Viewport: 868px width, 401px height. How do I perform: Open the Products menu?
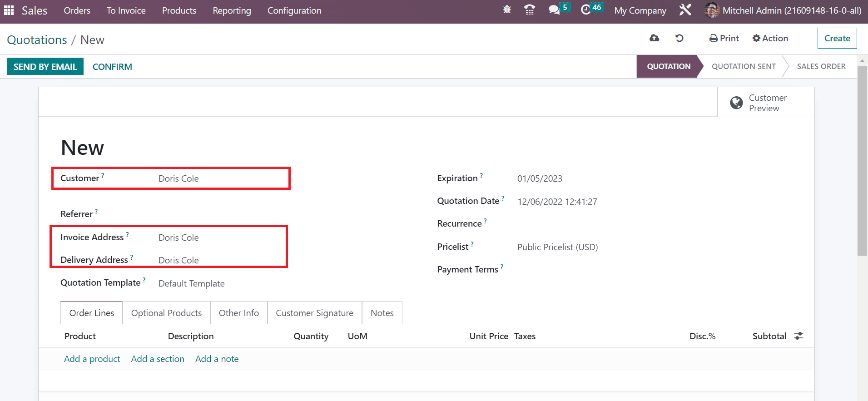tap(179, 10)
